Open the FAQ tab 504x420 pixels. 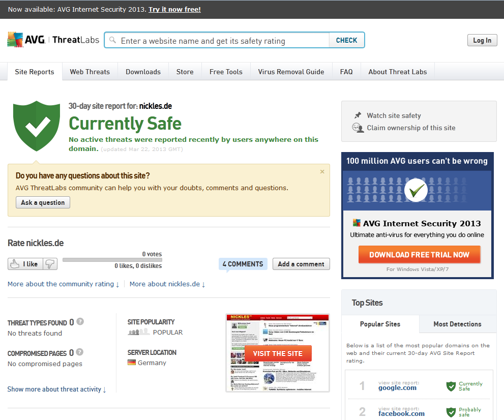[346, 72]
